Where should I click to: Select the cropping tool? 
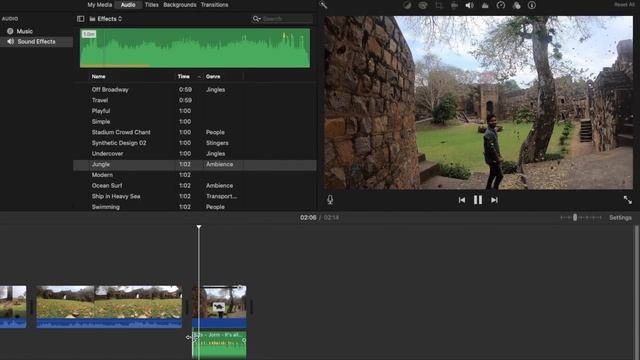(x=438, y=5)
